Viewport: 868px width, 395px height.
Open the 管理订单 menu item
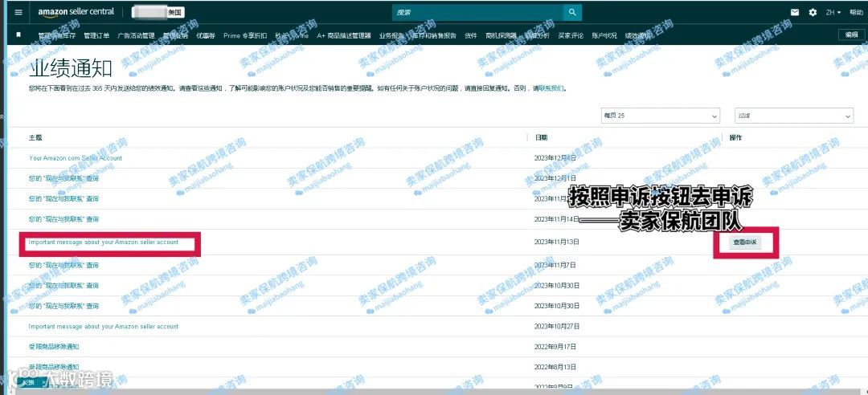[96, 36]
